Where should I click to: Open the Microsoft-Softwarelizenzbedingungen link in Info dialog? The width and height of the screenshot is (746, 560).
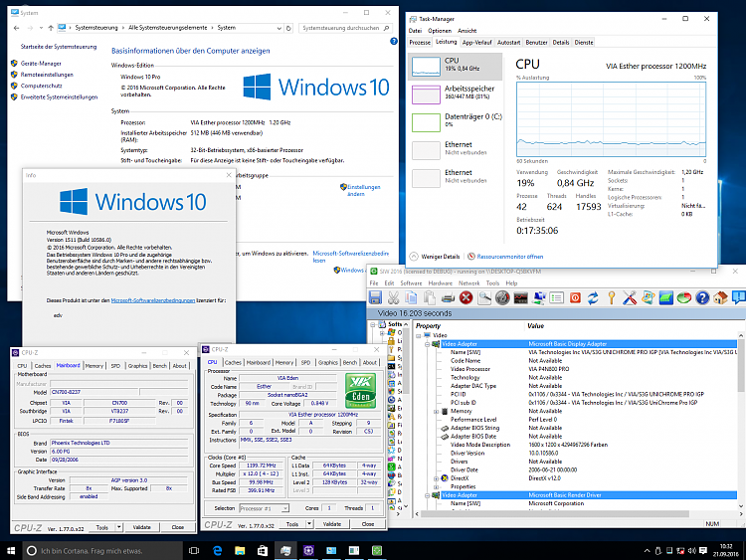(153, 300)
